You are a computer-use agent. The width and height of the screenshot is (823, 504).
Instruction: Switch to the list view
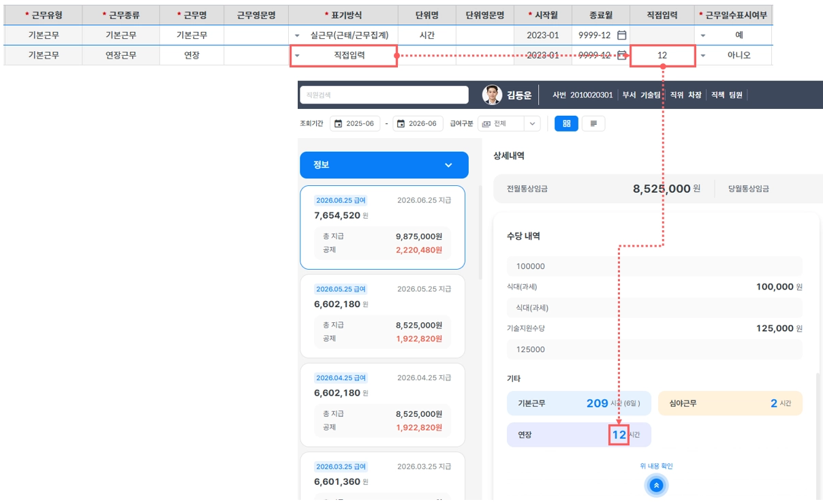click(x=593, y=123)
